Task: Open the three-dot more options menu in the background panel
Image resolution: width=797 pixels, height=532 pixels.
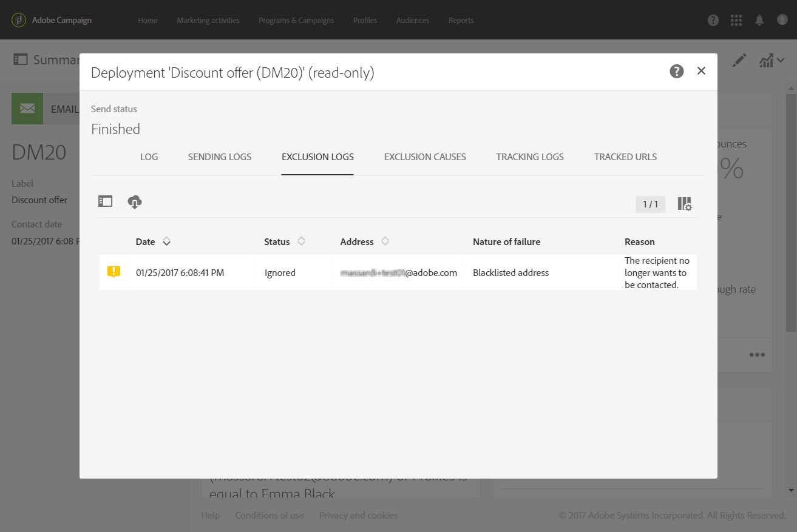Action: pyautogui.click(x=757, y=355)
